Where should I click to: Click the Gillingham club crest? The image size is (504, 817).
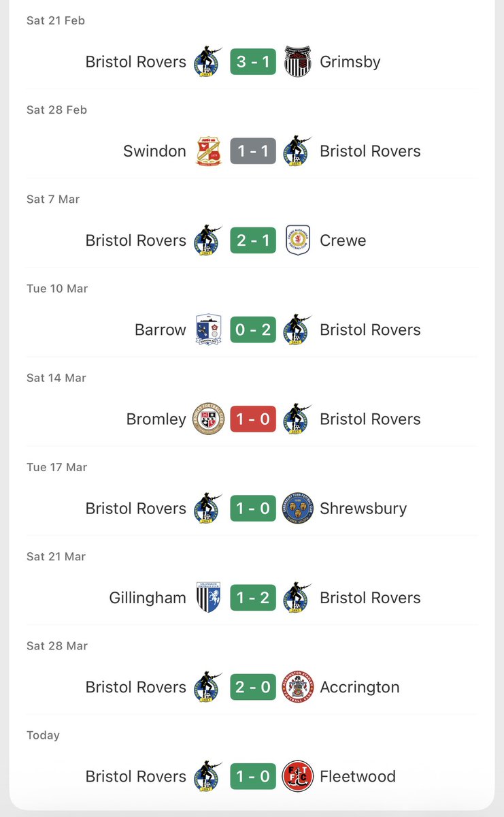click(208, 597)
